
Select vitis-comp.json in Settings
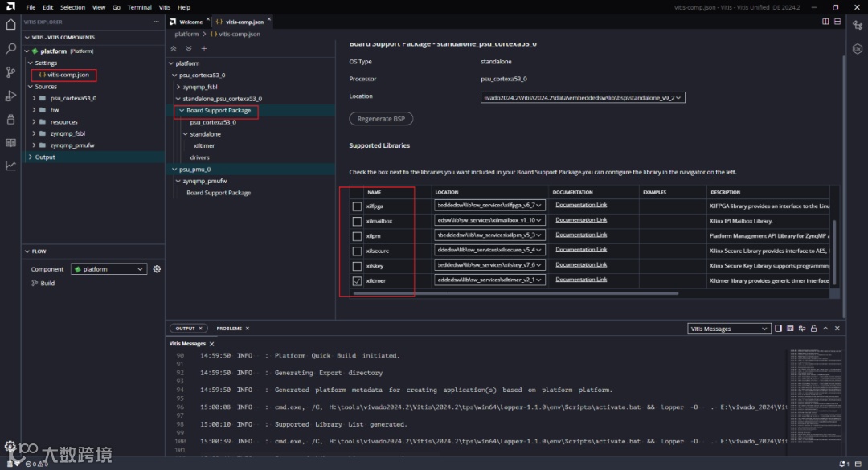tap(68, 75)
